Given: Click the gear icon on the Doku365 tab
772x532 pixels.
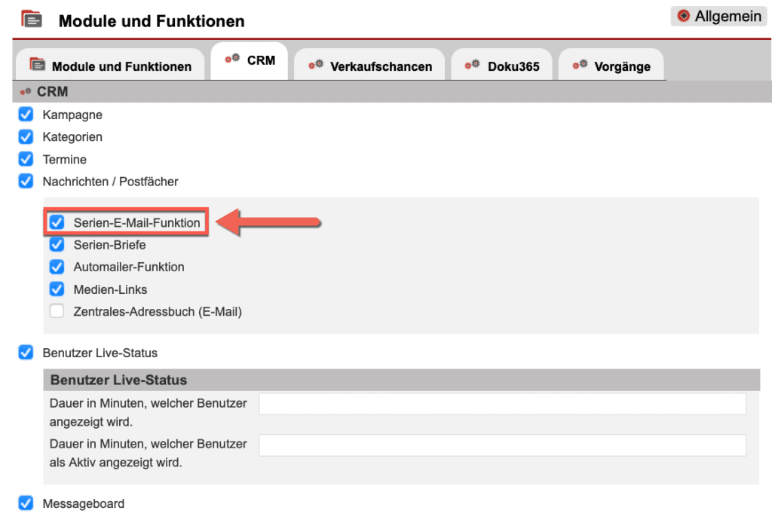Looking at the screenshot, I should point(472,65).
